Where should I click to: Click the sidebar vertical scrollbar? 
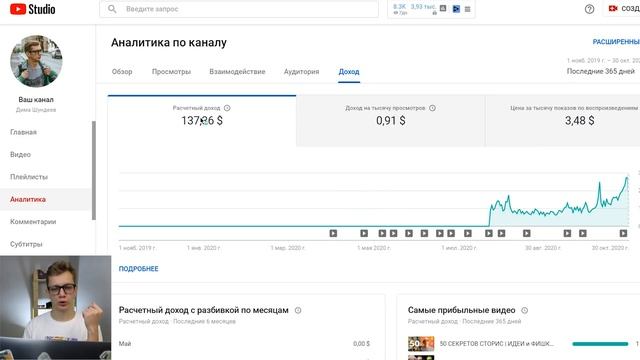click(94, 170)
